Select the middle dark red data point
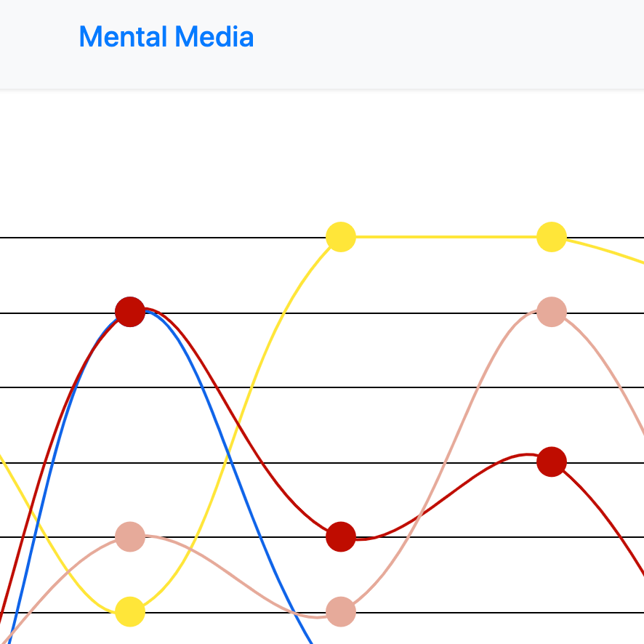This screenshot has height=644, width=644. coord(341,537)
